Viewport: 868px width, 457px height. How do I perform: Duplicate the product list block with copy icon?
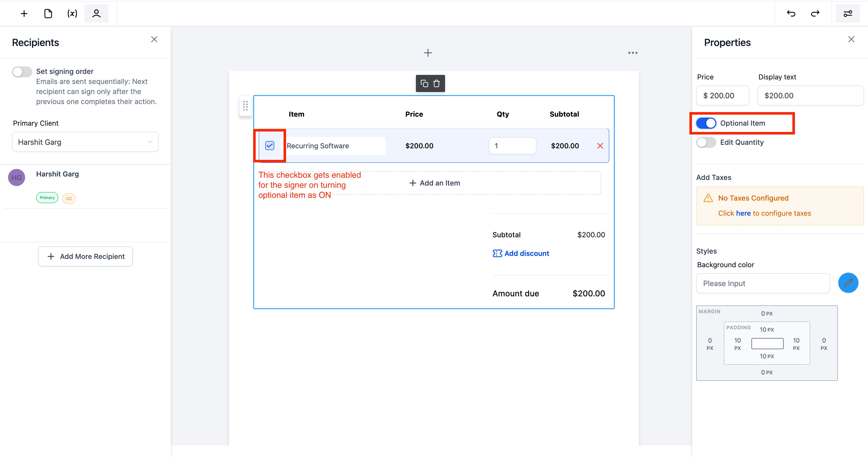(x=424, y=83)
